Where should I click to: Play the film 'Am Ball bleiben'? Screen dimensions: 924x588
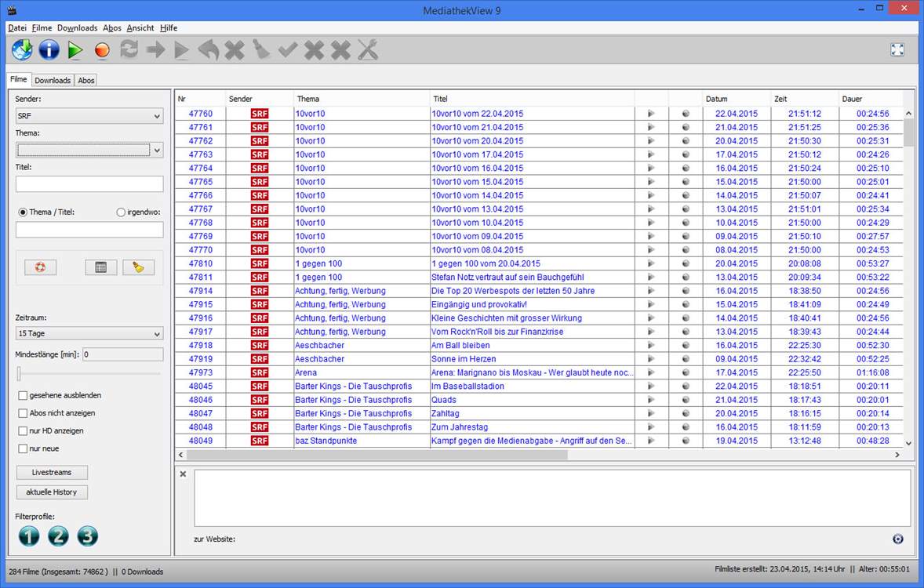651,345
